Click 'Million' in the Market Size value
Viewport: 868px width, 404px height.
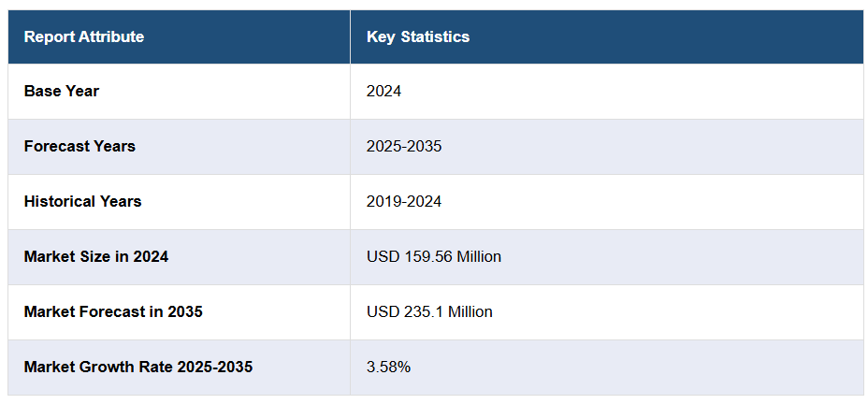click(x=477, y=256)
